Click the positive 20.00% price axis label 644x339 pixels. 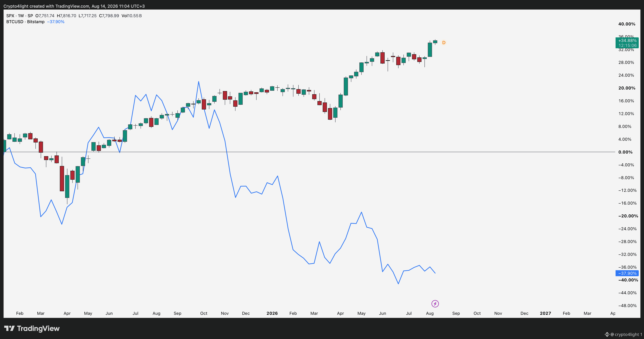(x=627, y=88)
